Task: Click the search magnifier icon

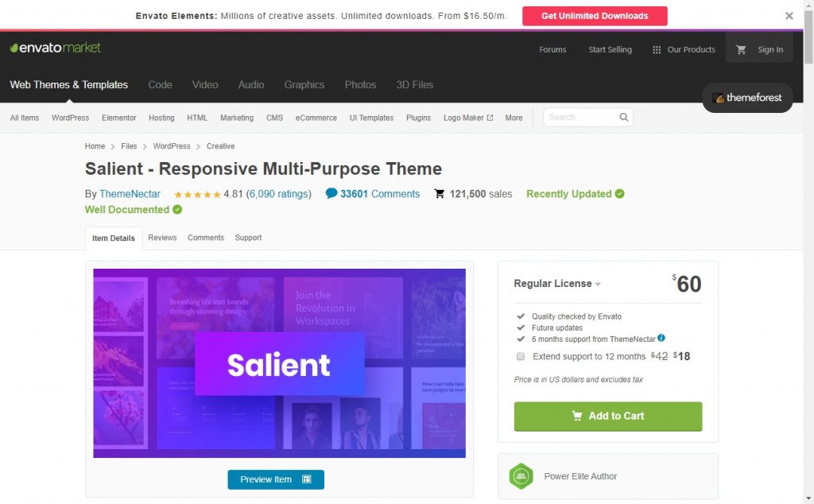Action: (623, 118)
